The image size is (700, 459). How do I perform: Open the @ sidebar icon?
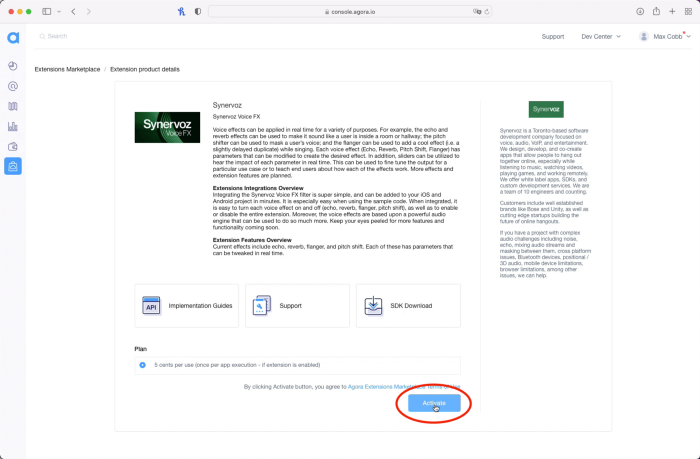tap(13, 86)
